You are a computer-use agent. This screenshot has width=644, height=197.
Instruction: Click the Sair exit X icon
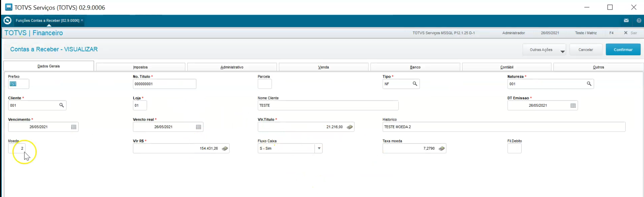tap(626, 33)
